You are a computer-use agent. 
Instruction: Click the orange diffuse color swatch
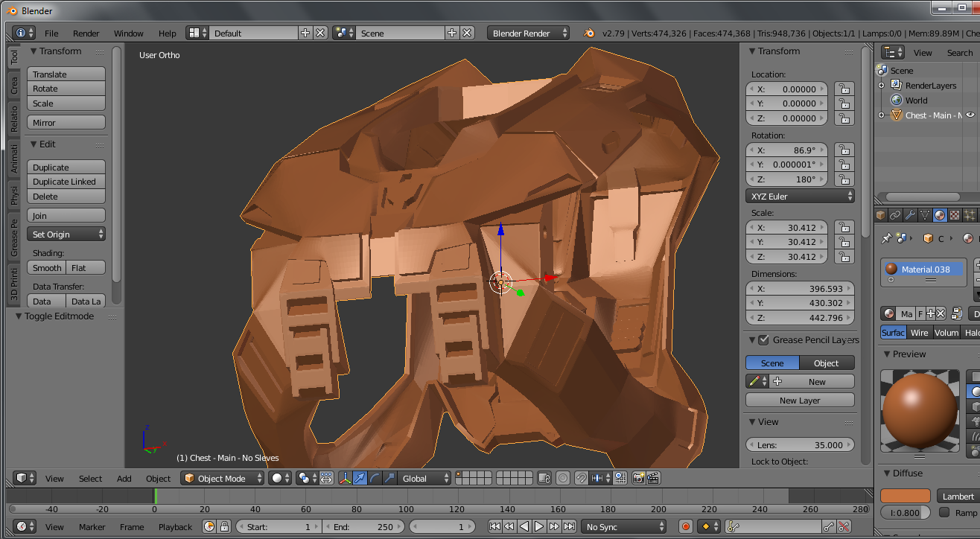(906, 496)
